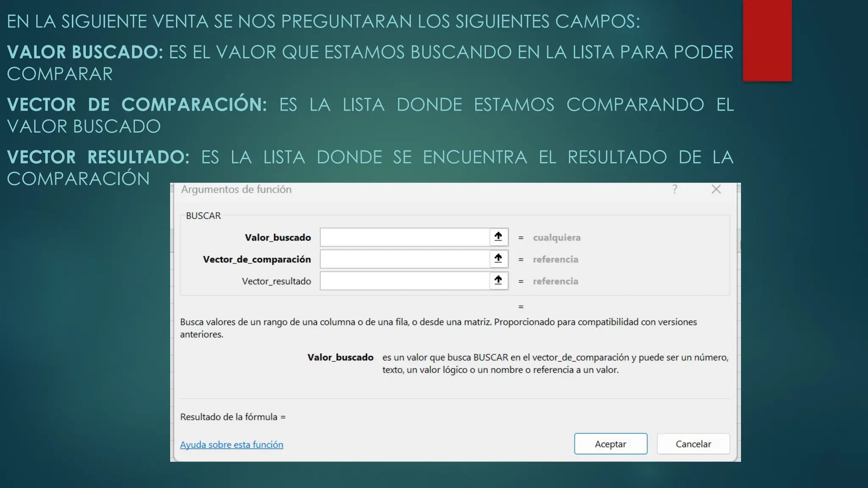Click 'Resultado de la fórmula =' text
The width and height of the screenshot is (868, 488).
pyautogui.click(x=233, y=417)
